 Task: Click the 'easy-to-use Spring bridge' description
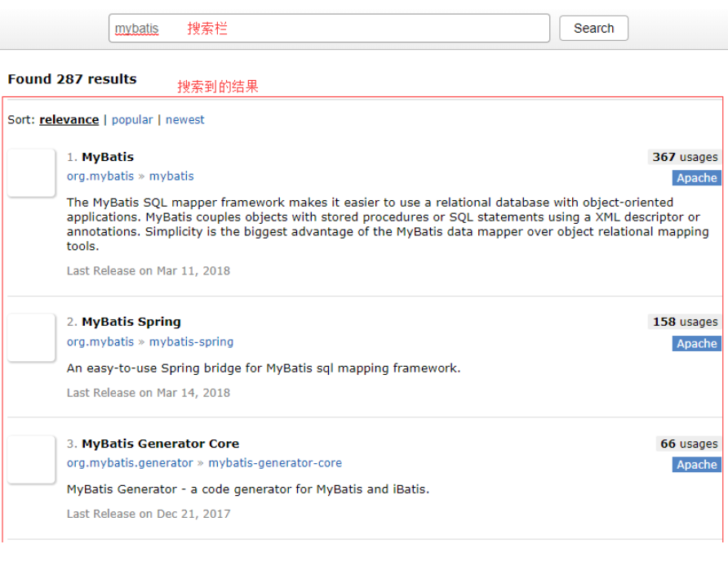click(264, 368)
